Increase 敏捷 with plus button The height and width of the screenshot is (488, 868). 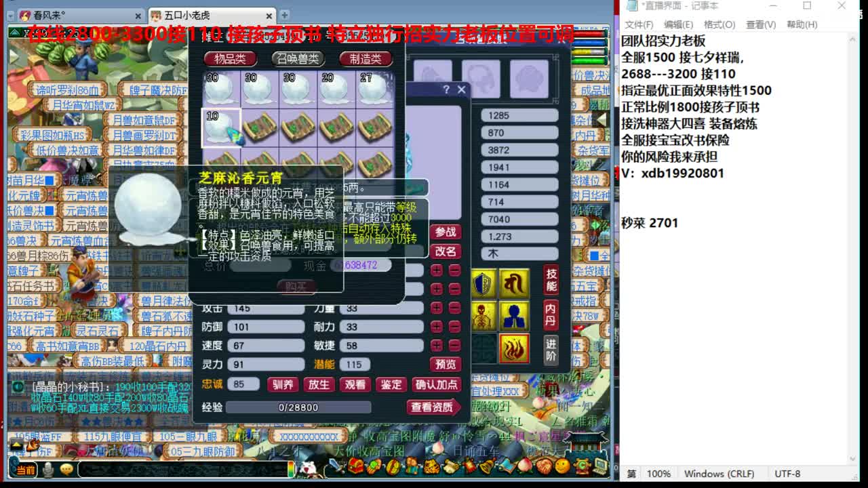pos(436,346)
